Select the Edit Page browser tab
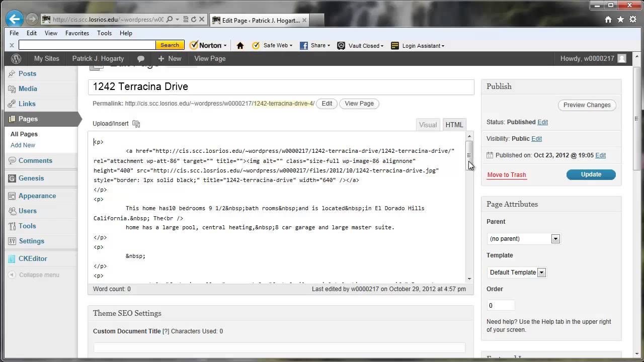Screen dimensions: 644x362 [261, 20]
